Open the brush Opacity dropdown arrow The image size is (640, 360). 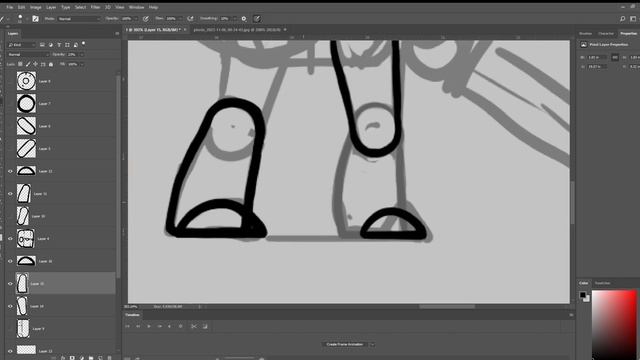136,19
